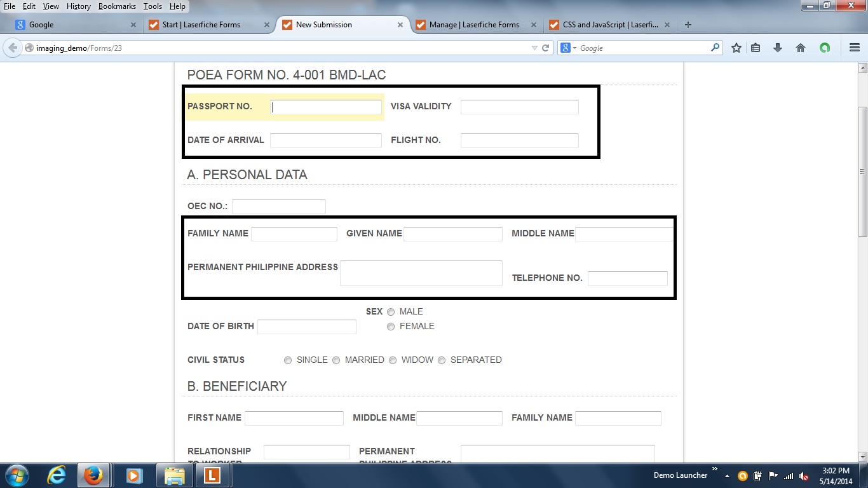Focus the Passport No. input field

point(326,107)
